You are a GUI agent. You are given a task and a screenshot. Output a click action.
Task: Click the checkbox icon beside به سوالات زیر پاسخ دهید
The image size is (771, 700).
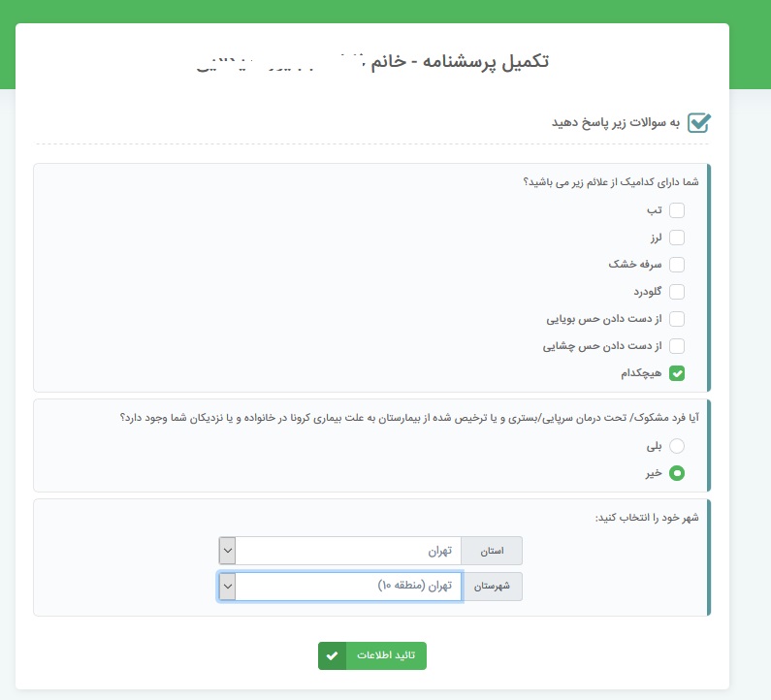(698, 123)
